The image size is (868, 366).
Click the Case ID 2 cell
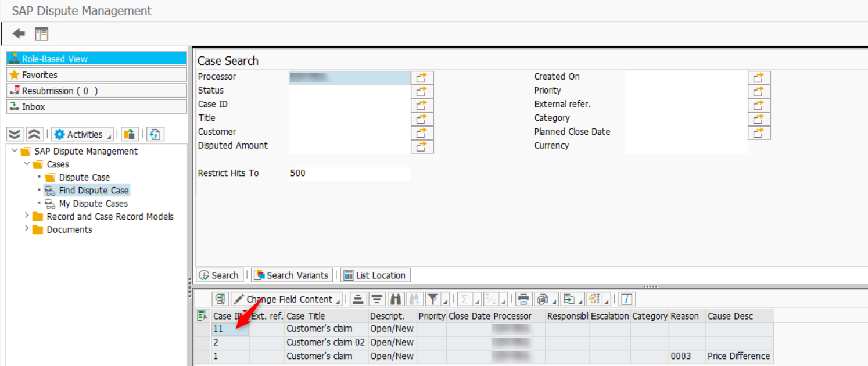click(230, 343)
